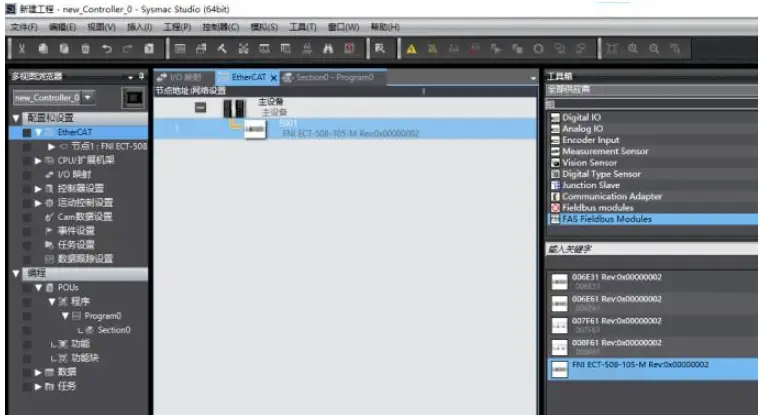This screenshot has width=770, height=419.
Task: Click the Copy toolbar icon
Action: [43, 49]
